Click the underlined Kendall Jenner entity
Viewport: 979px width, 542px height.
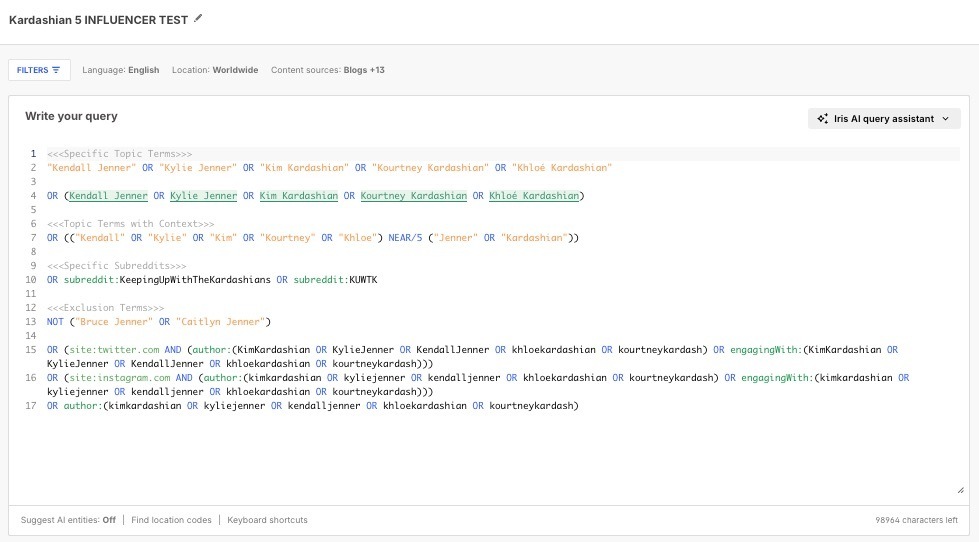point(108,195)
